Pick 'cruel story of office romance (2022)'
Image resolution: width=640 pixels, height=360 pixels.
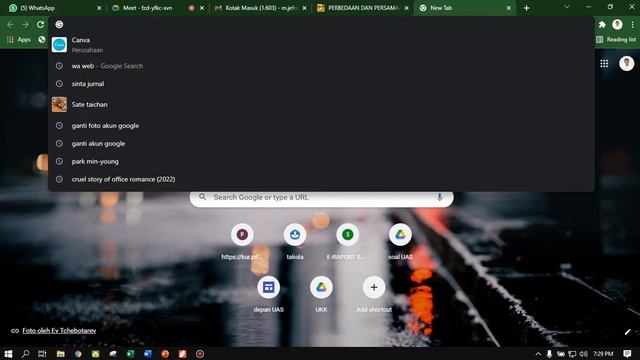pyautogui.click(x=321, y=179)
